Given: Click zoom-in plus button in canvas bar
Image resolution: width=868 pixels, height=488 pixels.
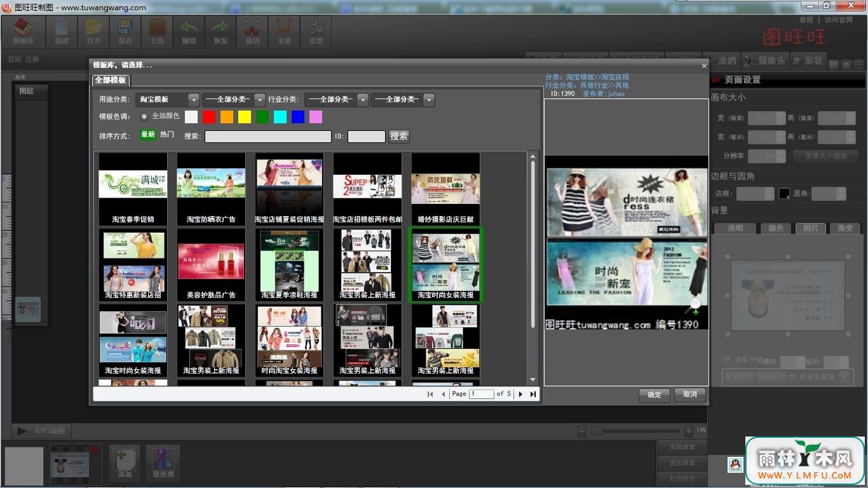Looking at the screenshot, I should click(x=688, y=431).
